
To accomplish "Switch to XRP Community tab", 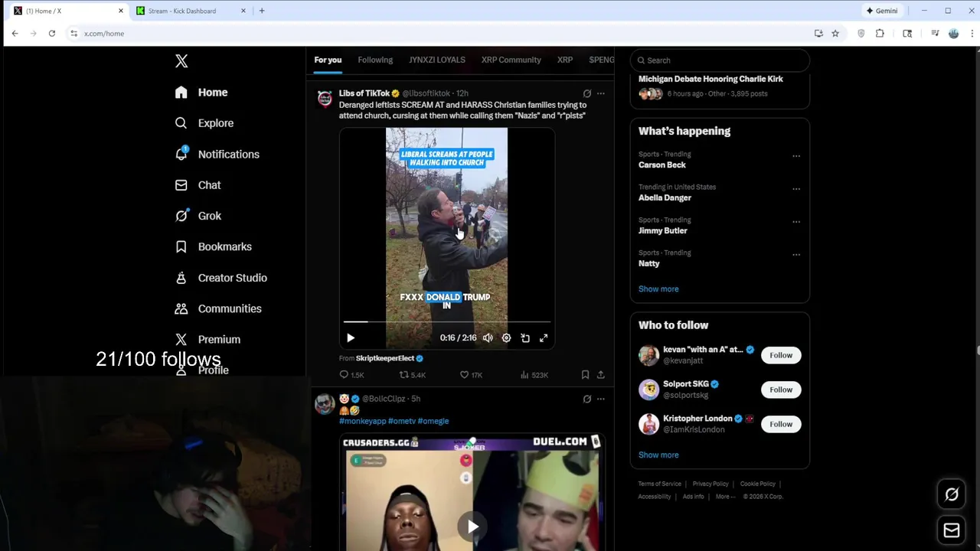I will 511,60.
